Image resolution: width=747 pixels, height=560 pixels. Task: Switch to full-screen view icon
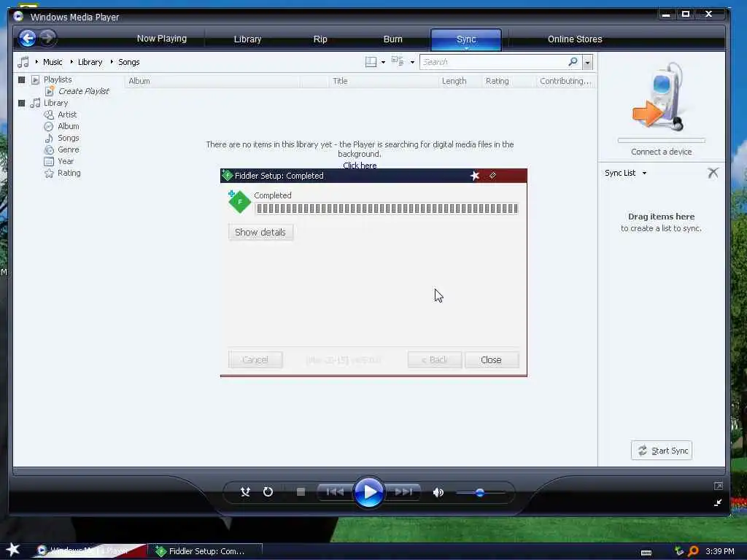[719, 486]
